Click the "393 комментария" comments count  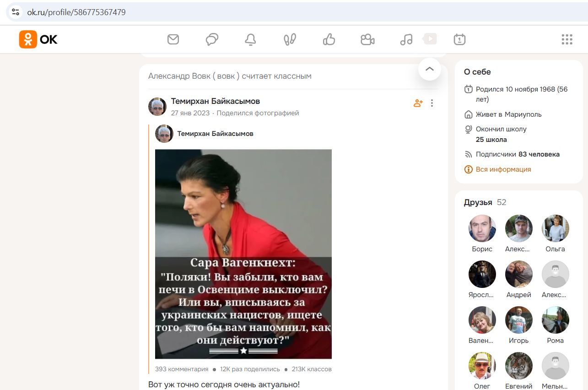(x=182, y=369)
